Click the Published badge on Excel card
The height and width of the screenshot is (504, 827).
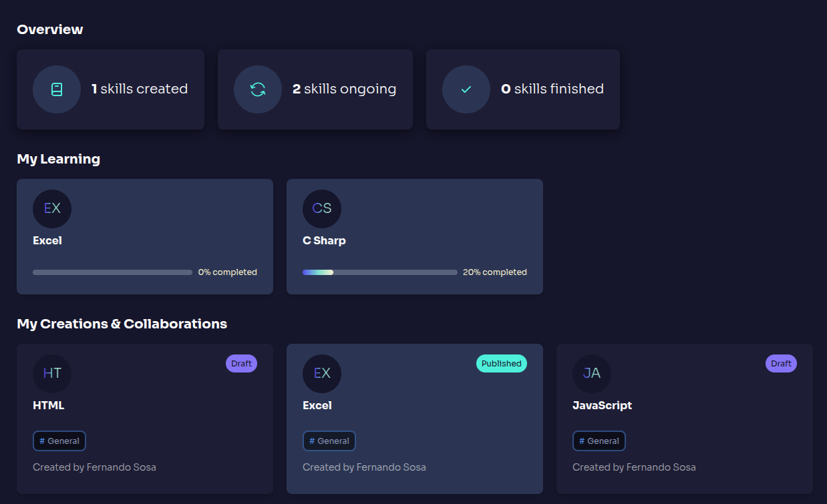501,364
